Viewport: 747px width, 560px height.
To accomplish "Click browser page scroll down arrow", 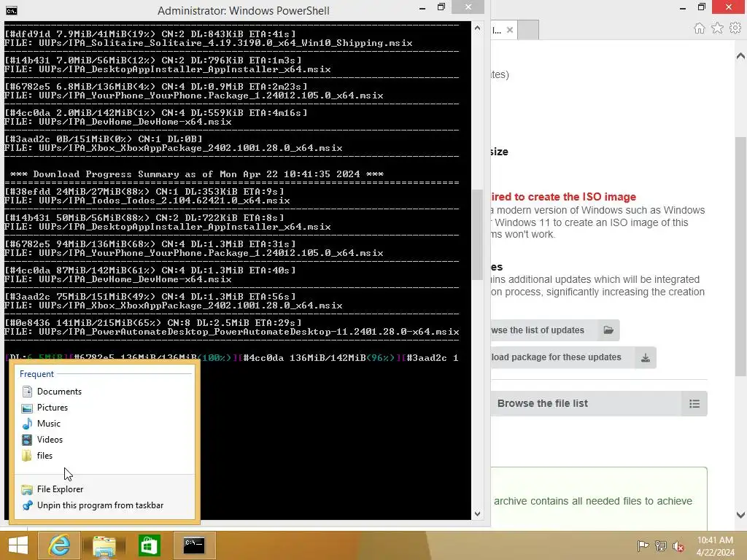I will (x=740, y=515).
